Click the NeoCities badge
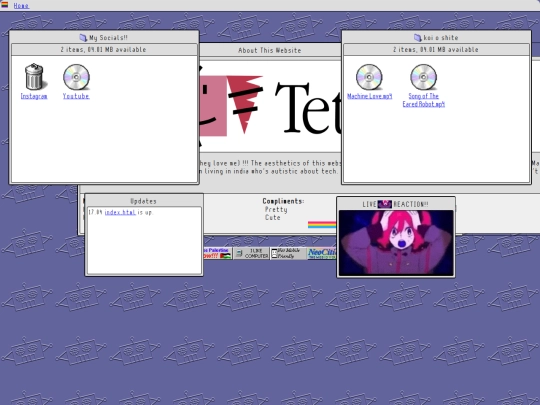 tap(322, 253)
